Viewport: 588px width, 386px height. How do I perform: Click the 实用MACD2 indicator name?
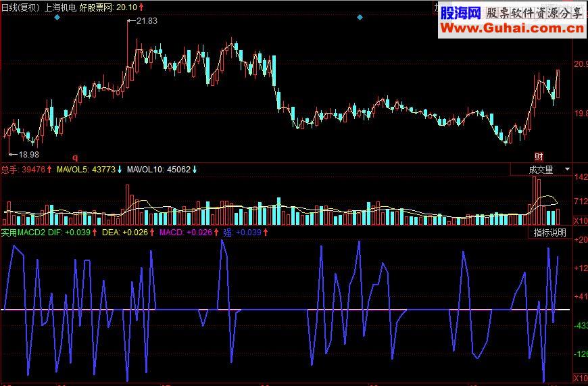tap(23, 232)
